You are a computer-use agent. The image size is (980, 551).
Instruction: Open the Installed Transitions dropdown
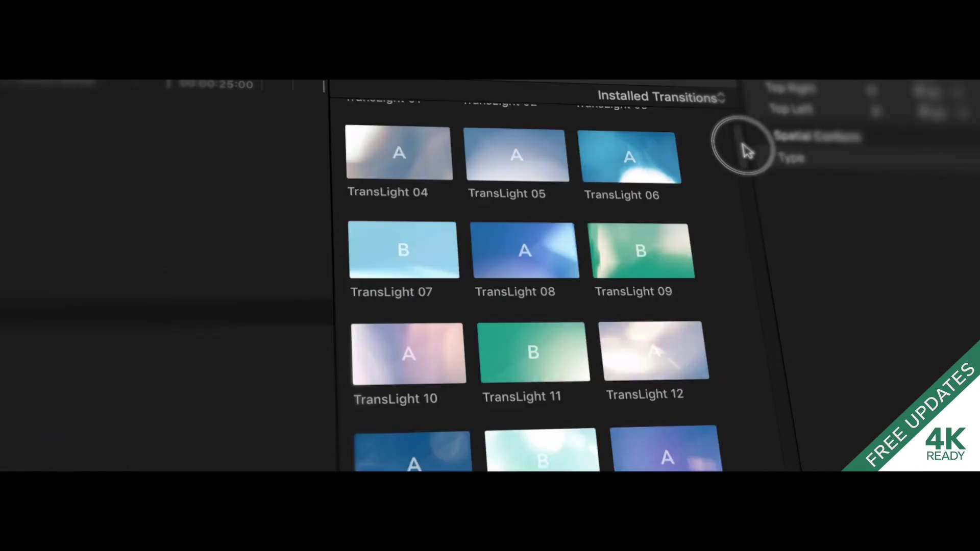[x=661, y=96]
